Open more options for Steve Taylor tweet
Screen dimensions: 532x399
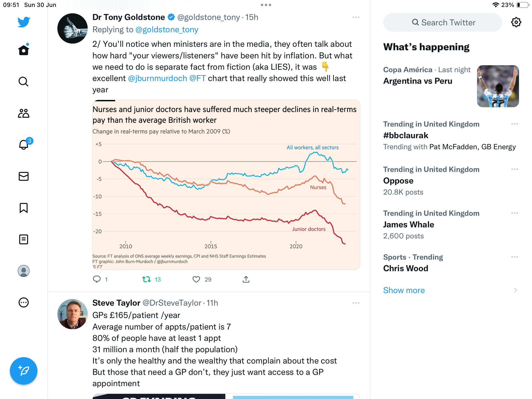point(356,303)
